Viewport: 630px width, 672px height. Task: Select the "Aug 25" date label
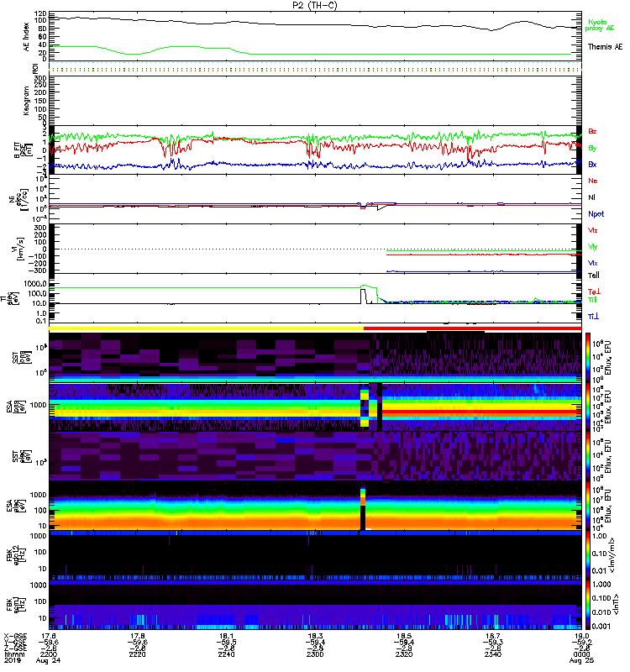point(581,661)
